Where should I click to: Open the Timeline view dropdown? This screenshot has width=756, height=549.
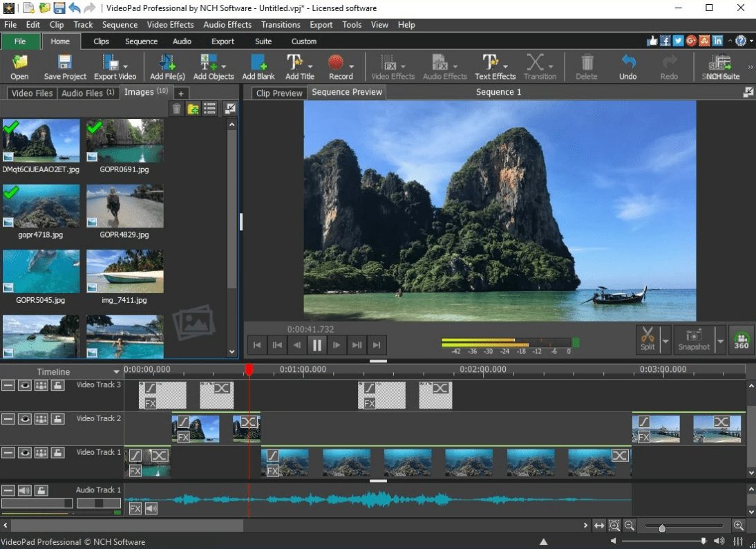116,371
